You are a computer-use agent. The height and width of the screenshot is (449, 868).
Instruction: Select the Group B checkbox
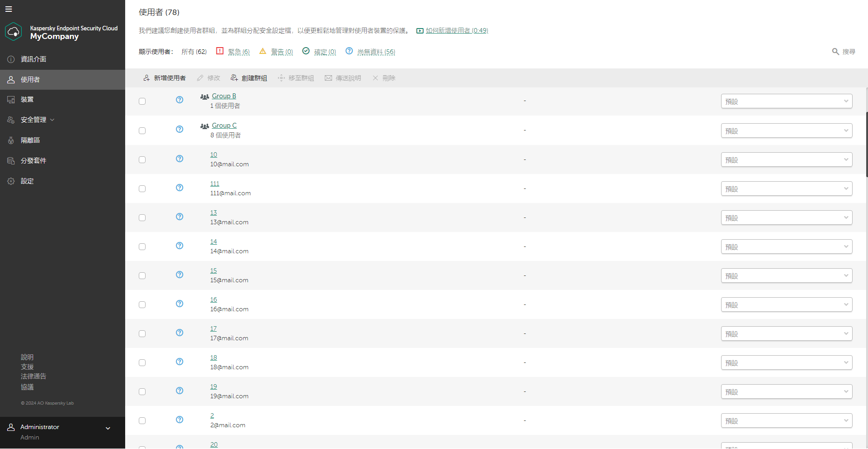point(142,101)
